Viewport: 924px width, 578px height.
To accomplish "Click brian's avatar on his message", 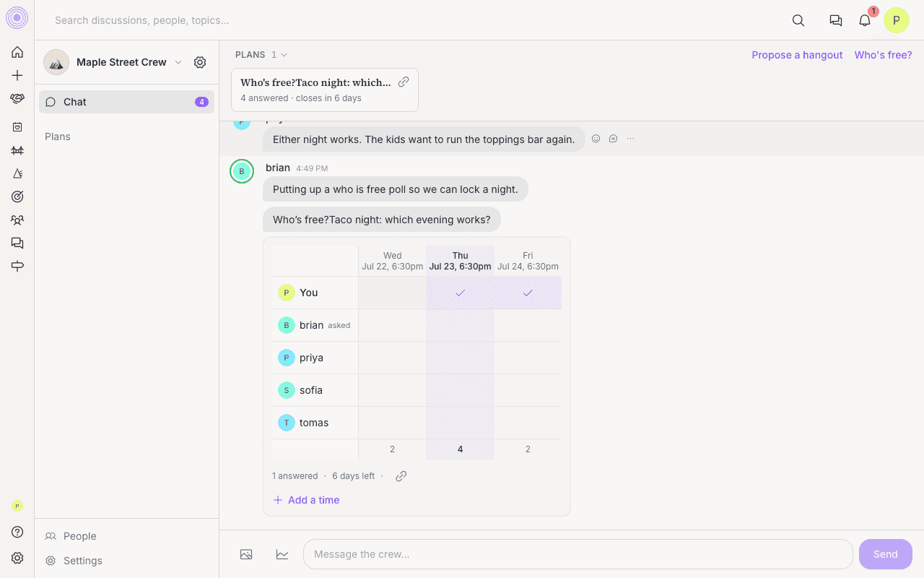I will [x=242, y=171].
